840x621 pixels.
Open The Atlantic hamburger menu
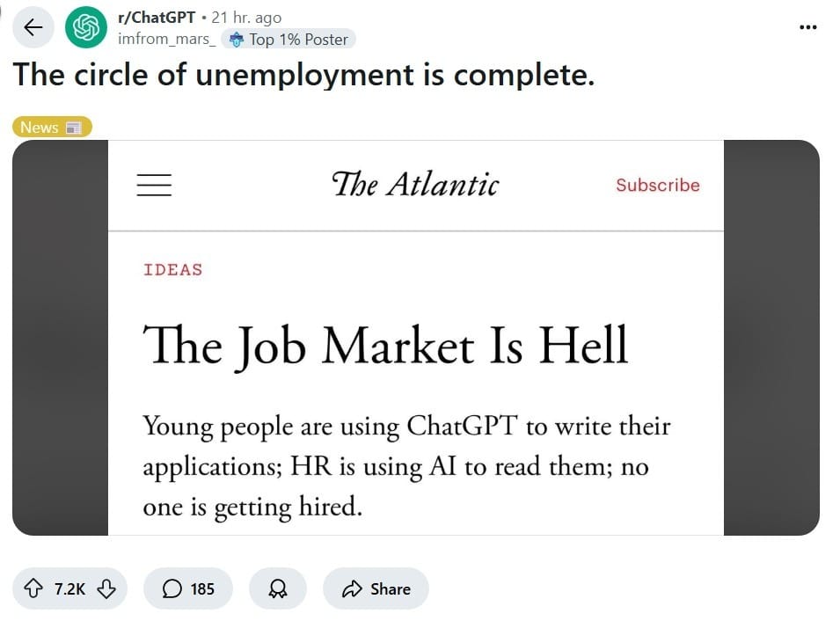pyautogui.click(x=154, y=185)
